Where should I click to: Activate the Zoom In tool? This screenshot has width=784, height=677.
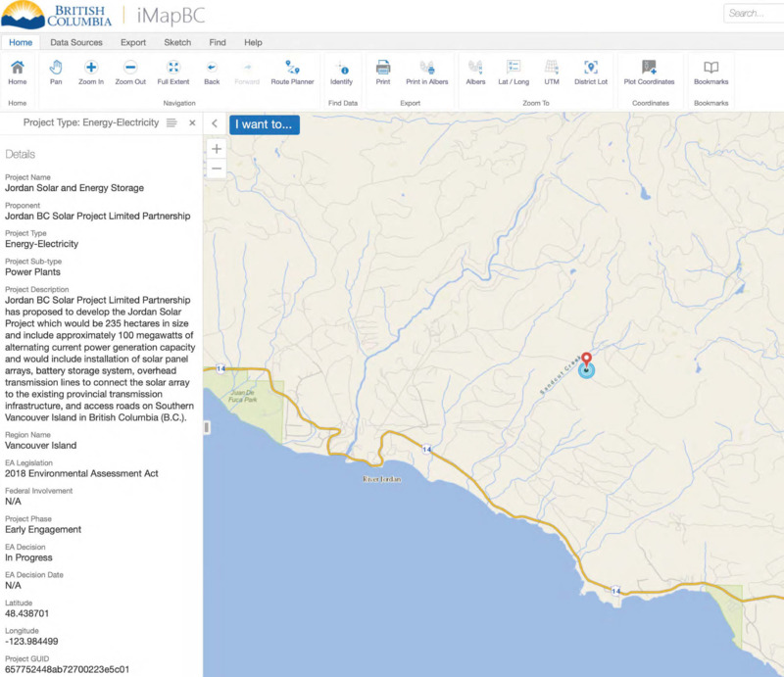[91, 73]
